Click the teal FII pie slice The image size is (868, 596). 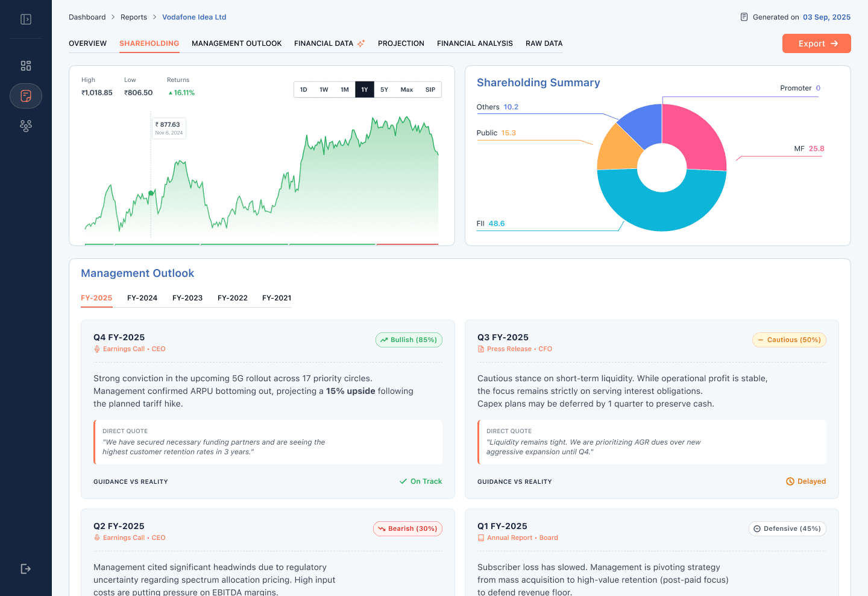pyautogui.click(x=662, y=211)
